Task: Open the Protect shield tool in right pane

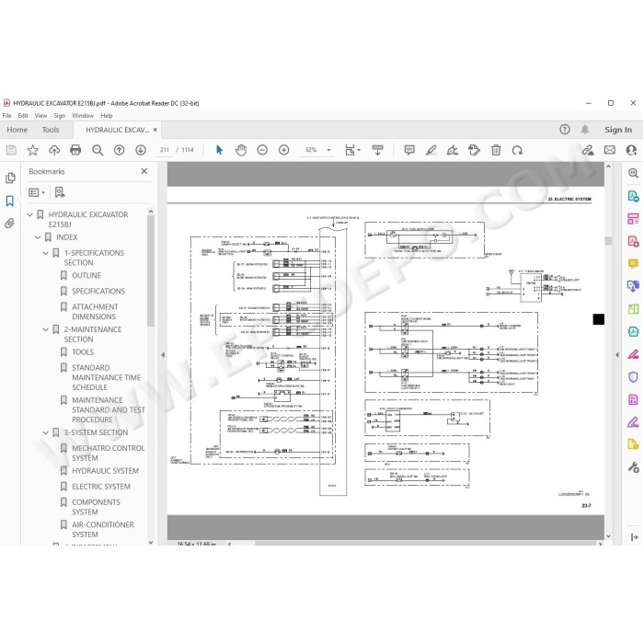Action: [x=633, y=376]
